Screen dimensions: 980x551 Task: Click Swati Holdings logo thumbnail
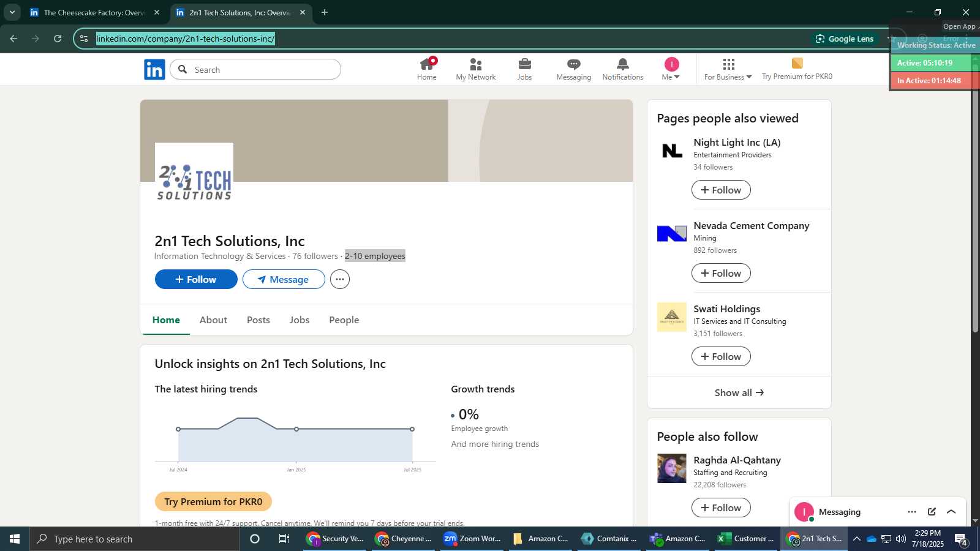[x=672, y=317]
